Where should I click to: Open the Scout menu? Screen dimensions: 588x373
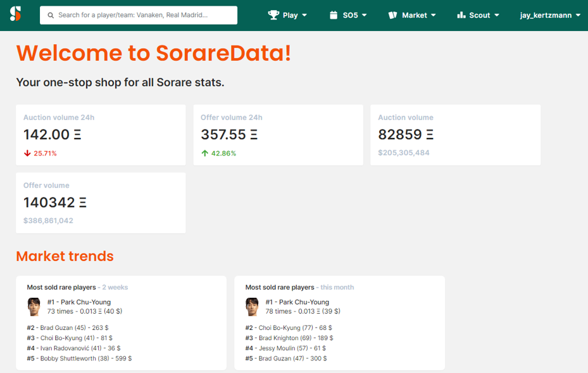click(x=478, y=15)
